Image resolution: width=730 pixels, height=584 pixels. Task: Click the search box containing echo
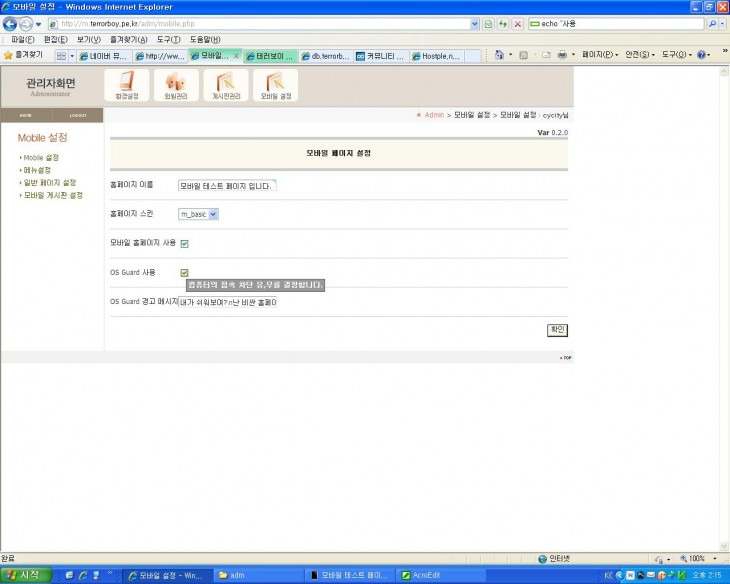tap(617, 23)
